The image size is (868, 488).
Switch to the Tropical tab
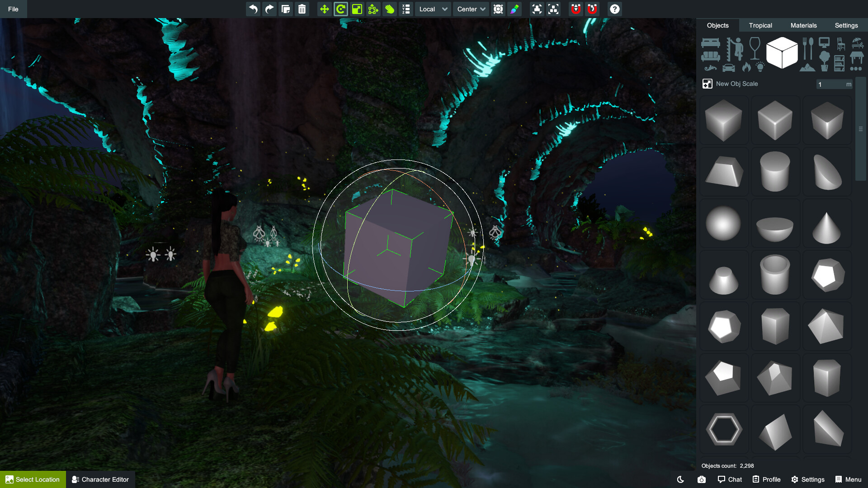click(760, 25)
